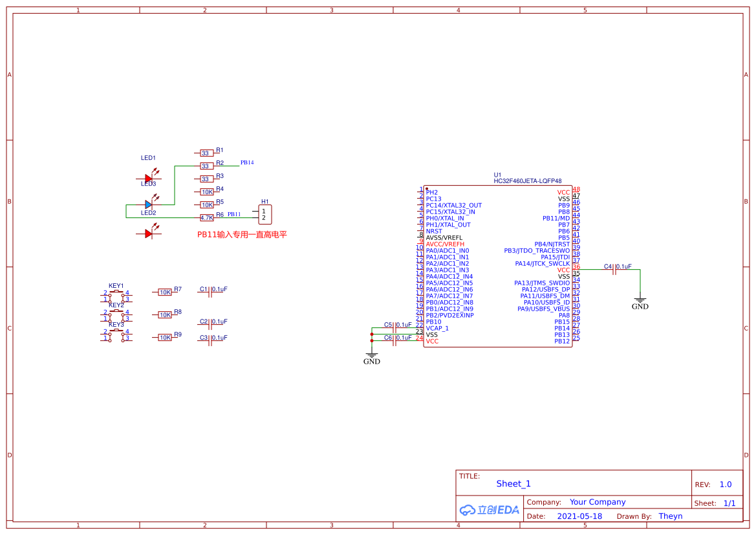756x535 pixels.
Task: Select the bottom red LED symbol
Action: point(149,234)
